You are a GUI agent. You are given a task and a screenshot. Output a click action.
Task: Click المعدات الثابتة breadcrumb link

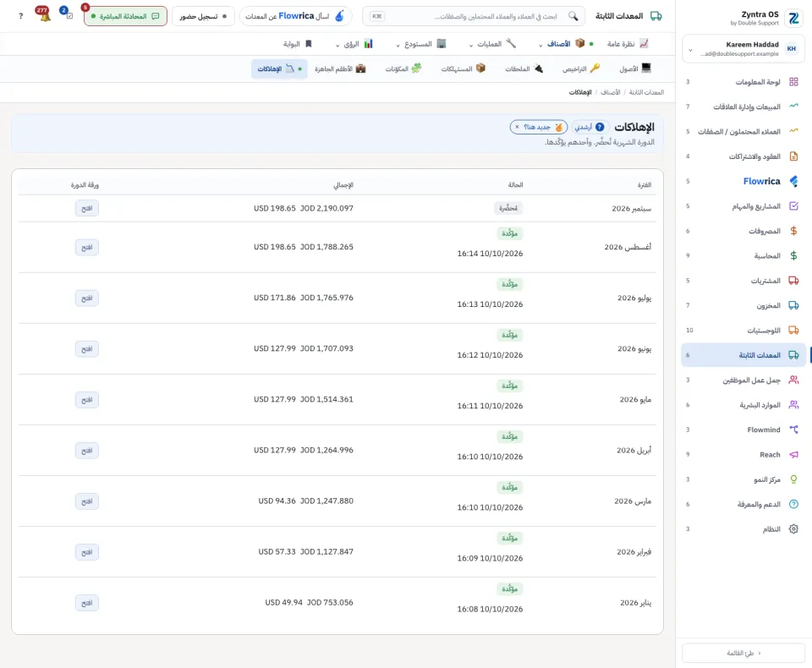(646, 92)
